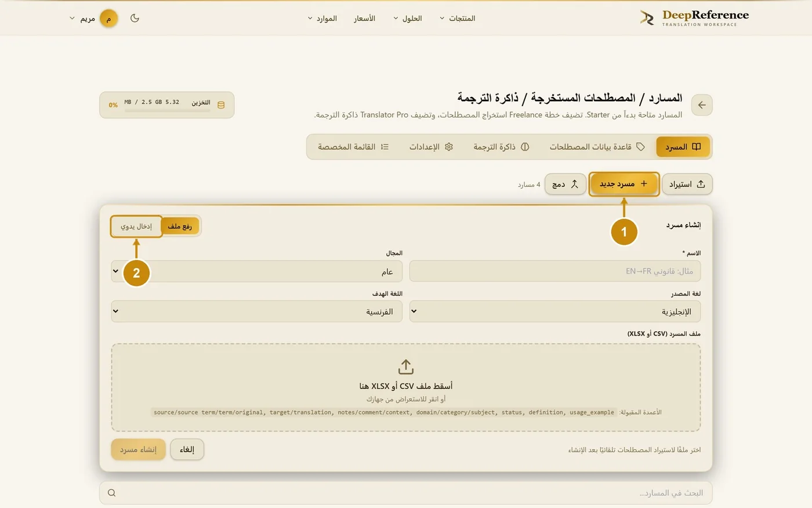The height and width of the screenshot is (508, 812).
Task: Expand the الموارد menu
Action: (322, 19)
